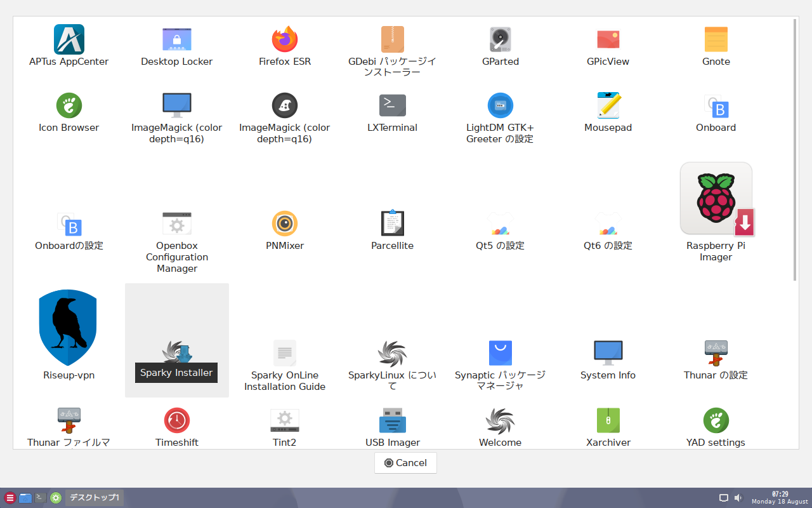The width and height of the screenshot is (812, 508).
Task: Open YAD settings
Action: tap(716, 427)
